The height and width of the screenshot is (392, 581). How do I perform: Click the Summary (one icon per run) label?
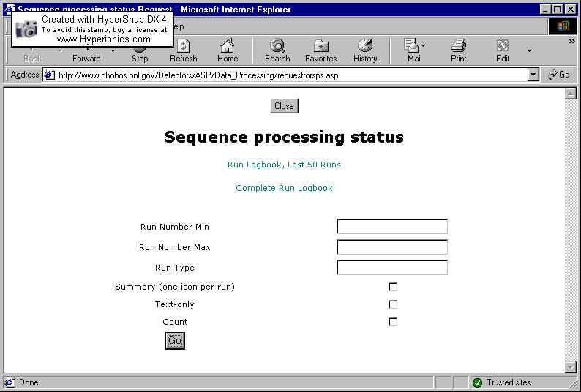[x=175, y=287]
